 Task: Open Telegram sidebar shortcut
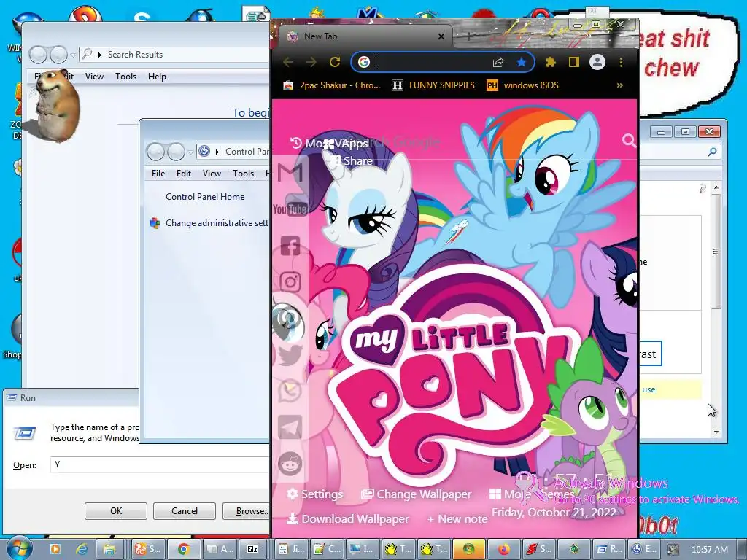290,427
